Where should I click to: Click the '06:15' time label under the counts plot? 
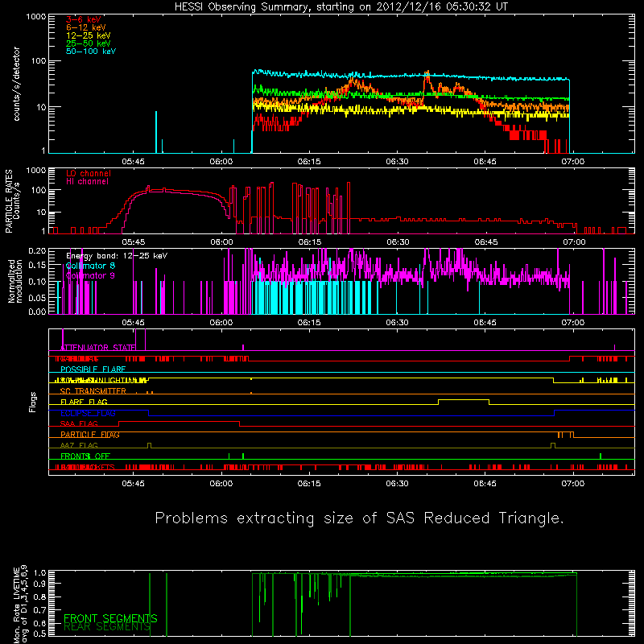[309, 162]
